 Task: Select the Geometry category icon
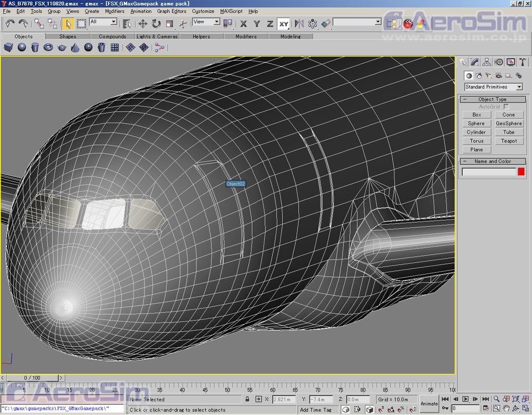coord(469,75)
